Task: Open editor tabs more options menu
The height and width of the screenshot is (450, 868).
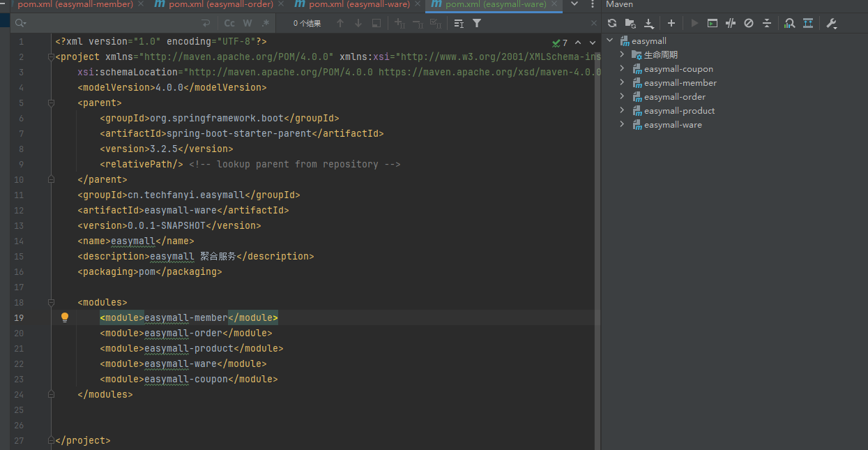Action: pos(592,4)
